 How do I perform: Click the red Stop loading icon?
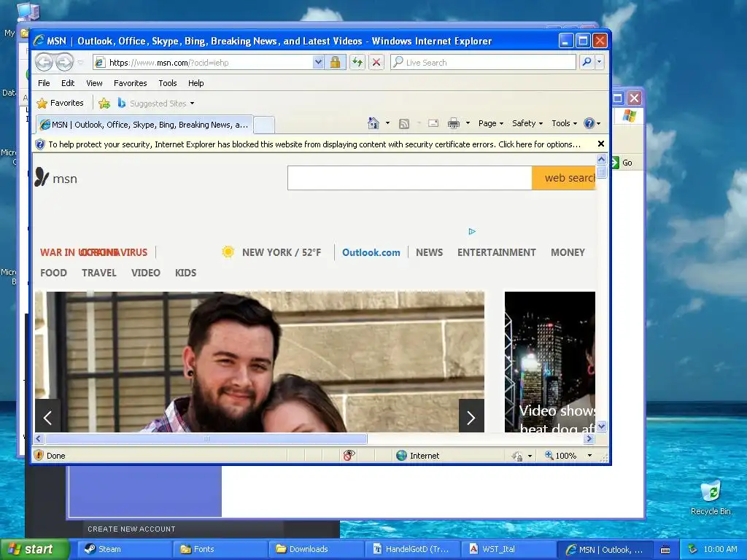coord(376,62)
